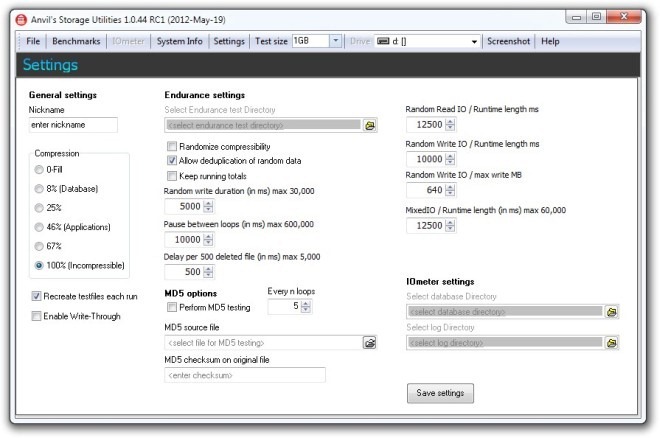Enable the Randomize compressibility checkbox
This screenshot has width=660, height=438.
tap(172, 146)
